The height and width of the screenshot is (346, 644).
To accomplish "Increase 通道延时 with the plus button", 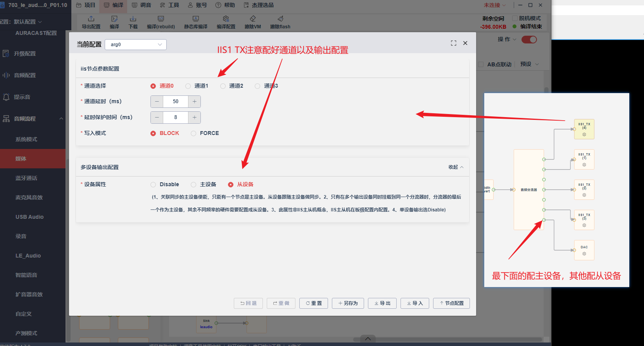I will (194, 102).
